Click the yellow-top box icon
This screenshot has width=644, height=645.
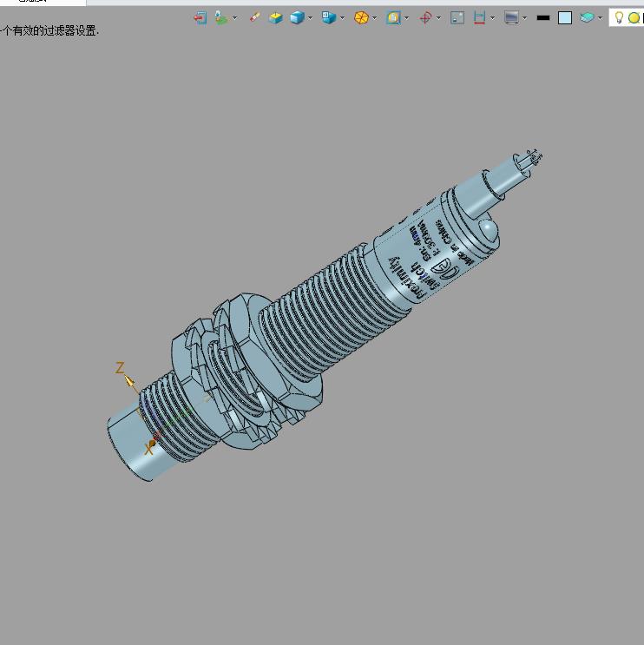point(275,17)
